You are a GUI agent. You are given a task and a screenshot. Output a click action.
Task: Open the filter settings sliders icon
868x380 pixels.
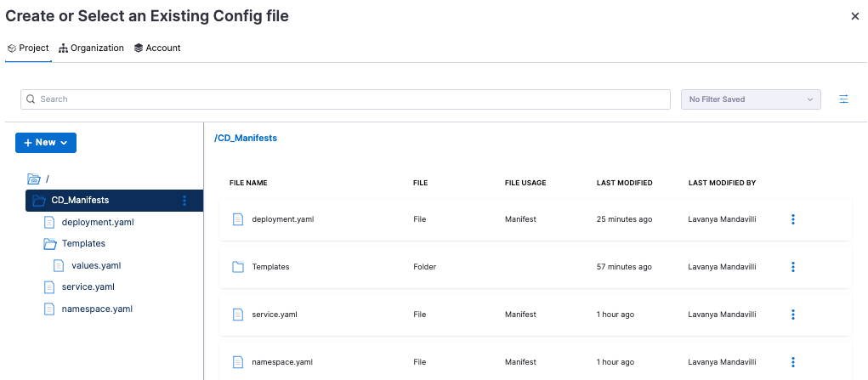click(x=843, y=99)
